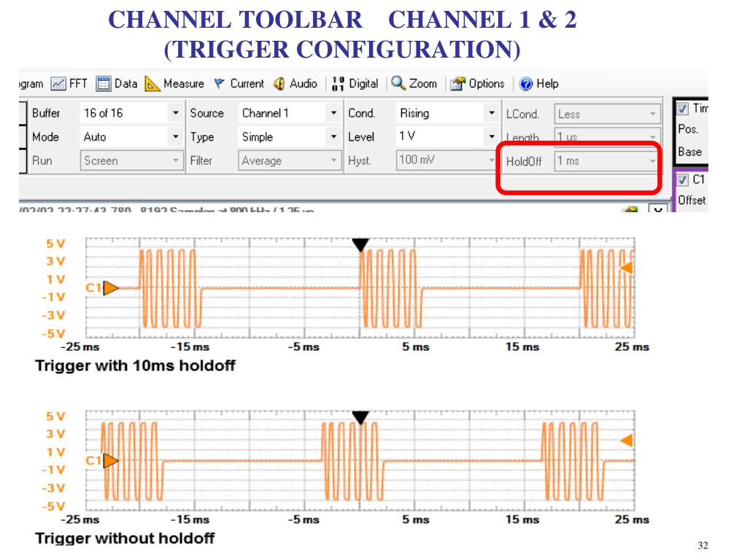
Task: Open the Hyst. 100 mV dropdown
Action: (446, 160)
